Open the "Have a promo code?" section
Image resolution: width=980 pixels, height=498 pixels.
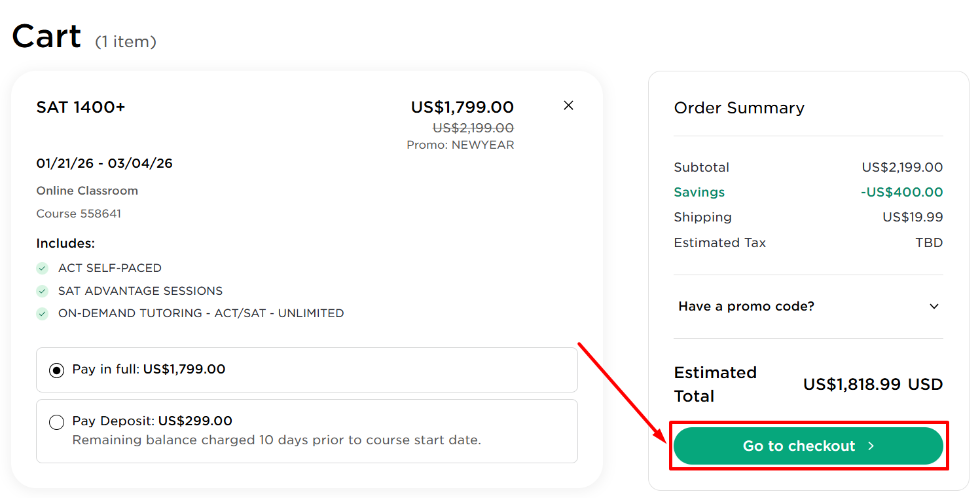[x=746, y=307]
